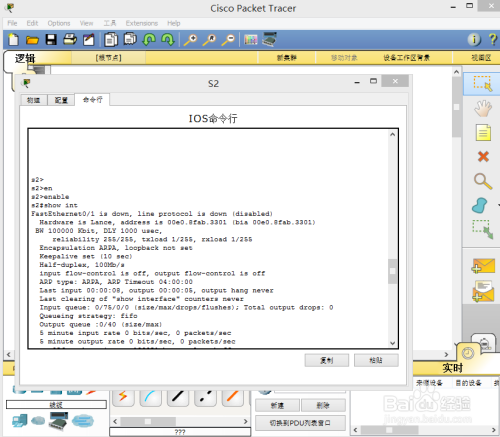The image size is (500, 437).
Task: Click the 切换到PDU列表窗口 button
Action: coord(300,423)
